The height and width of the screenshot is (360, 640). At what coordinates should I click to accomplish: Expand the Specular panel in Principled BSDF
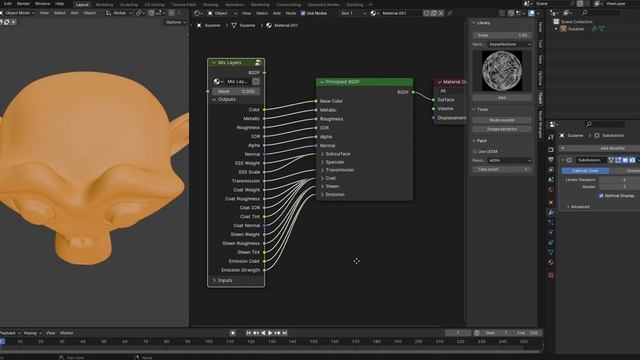322,162
